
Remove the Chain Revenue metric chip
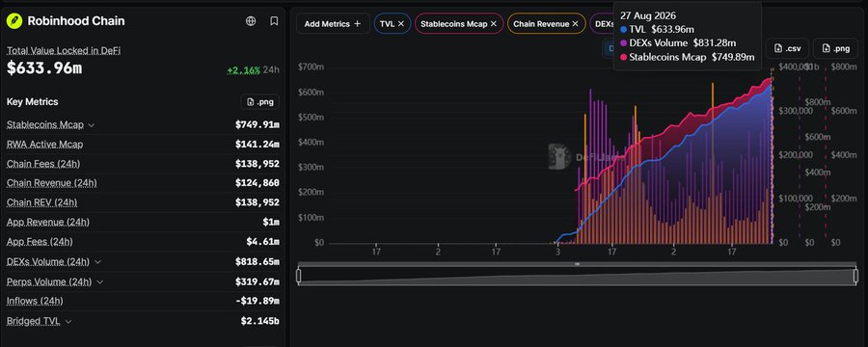[x=575, y=24]
